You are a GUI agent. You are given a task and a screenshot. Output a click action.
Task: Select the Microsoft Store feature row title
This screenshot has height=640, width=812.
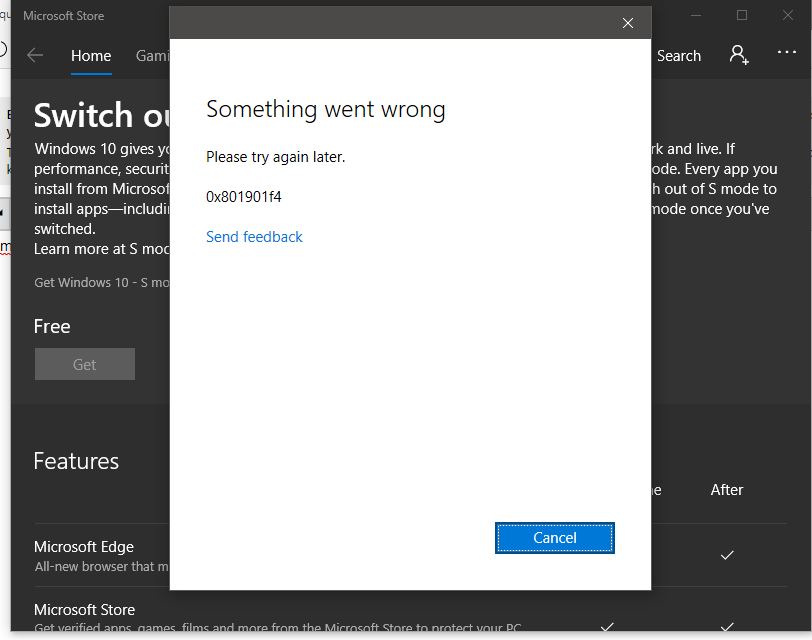click(x=84, y=610)
